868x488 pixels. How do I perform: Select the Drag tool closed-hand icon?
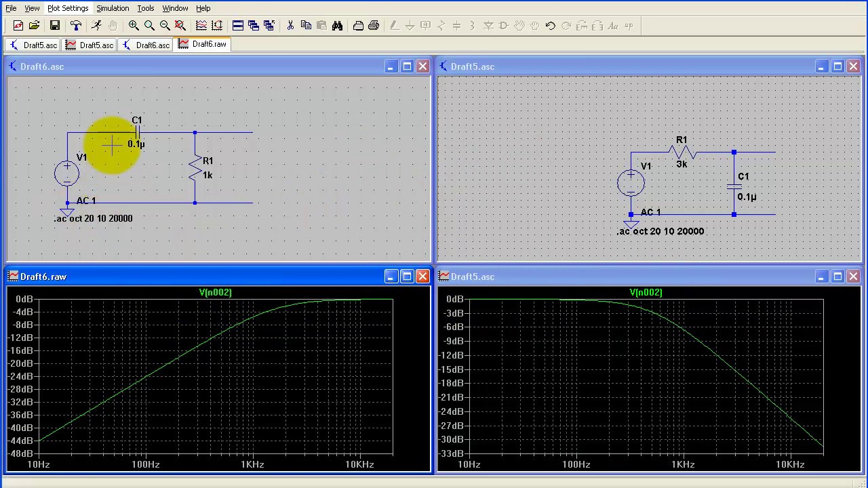(x=535, y=26)
